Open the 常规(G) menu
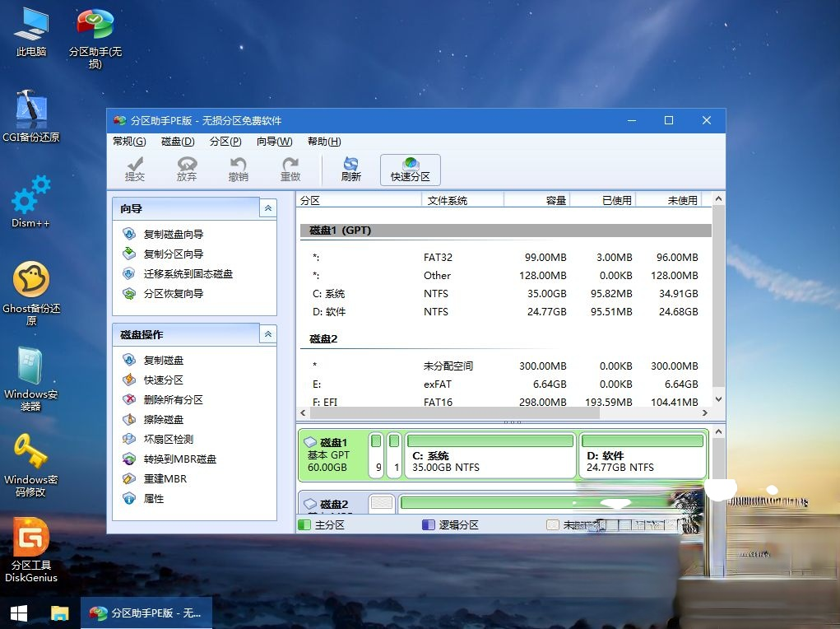This screenshot has height=629, width=840. pos(129,142)
